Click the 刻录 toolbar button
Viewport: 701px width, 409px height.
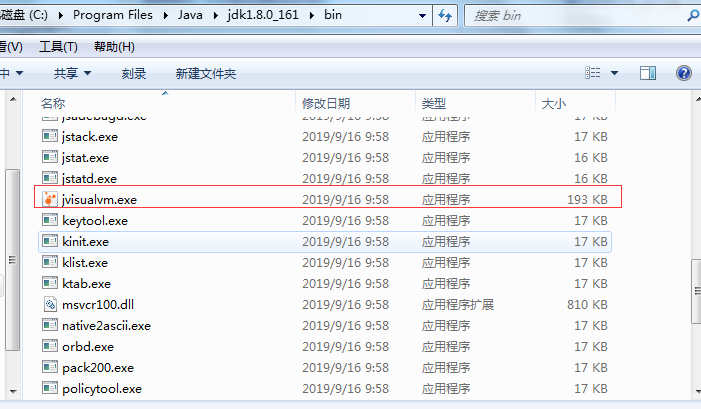point(134,73)
